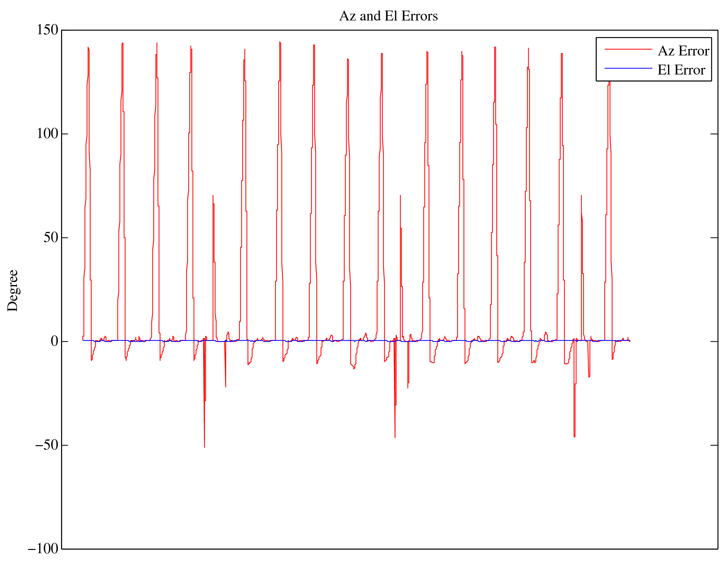Click the red Az Error legend line
This screenshot has height=562, width=728.
point(628,49)
